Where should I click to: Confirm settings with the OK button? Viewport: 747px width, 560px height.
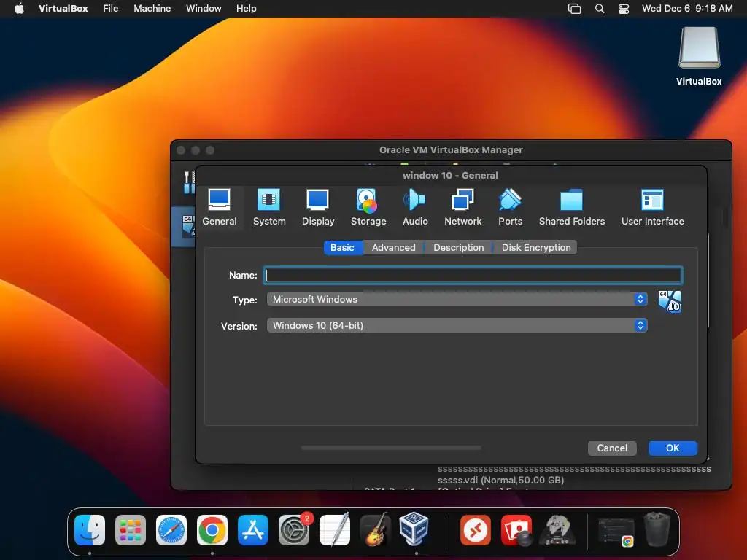673,448
